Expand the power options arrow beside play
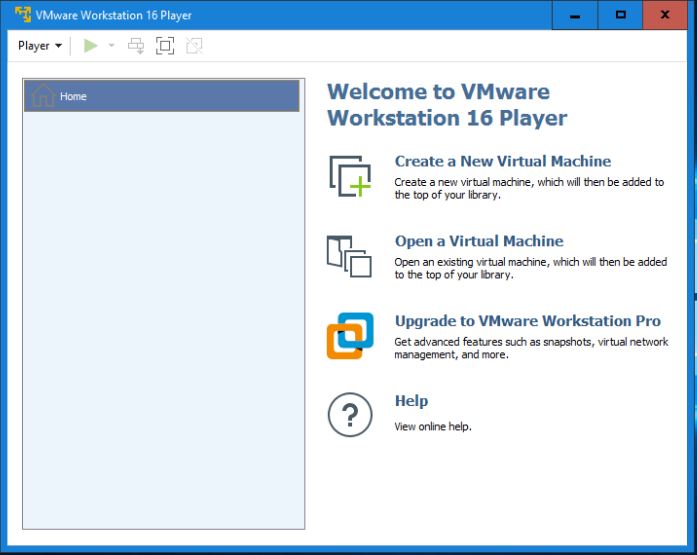This screenshot has height=555, width=697. point(112,45)
